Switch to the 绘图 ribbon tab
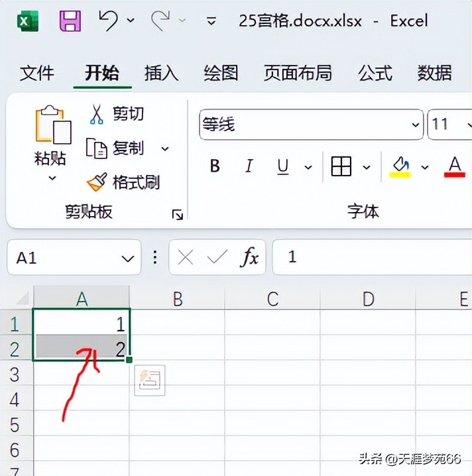Viewport: 472px width, 476px height. click(221, 73)
